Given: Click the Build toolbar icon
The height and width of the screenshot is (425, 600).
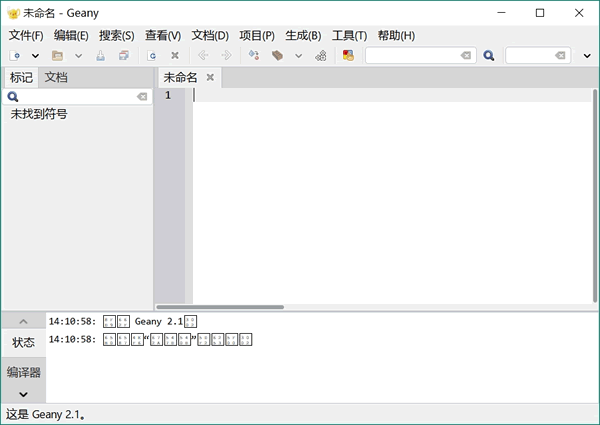Looking at the screenshot, I should 278,56.
